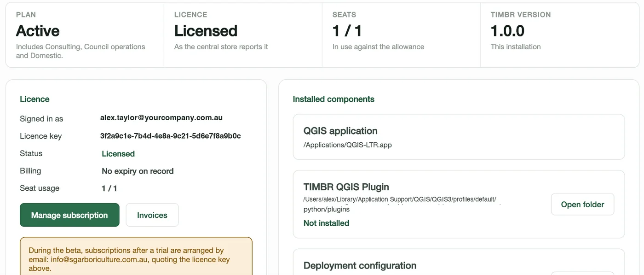This screenshot has height=275, width=644.
Task: Open the Invoices page
Action: pos(152,215)
